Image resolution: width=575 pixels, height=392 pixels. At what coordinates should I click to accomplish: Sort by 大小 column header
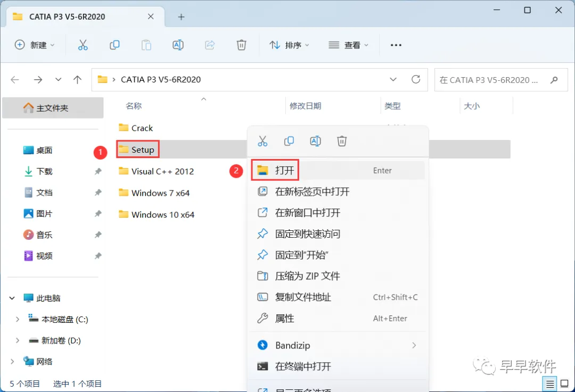[x=472, y=106]
